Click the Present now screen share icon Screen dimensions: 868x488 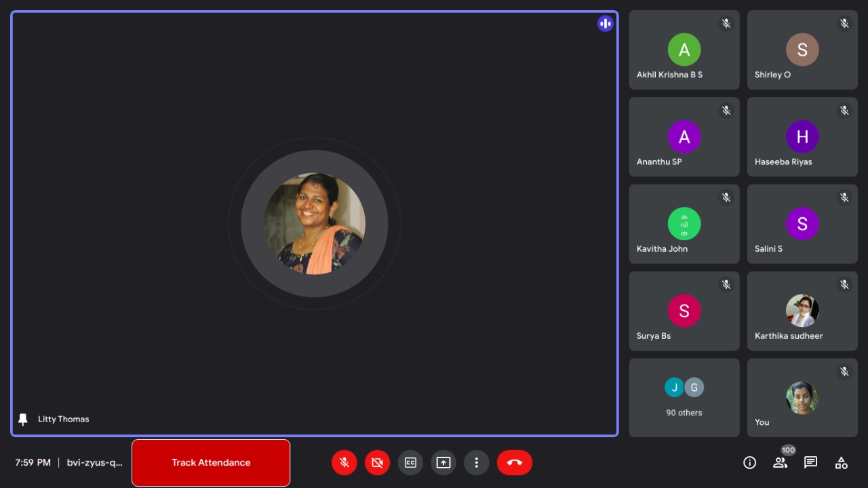[443, 463]
